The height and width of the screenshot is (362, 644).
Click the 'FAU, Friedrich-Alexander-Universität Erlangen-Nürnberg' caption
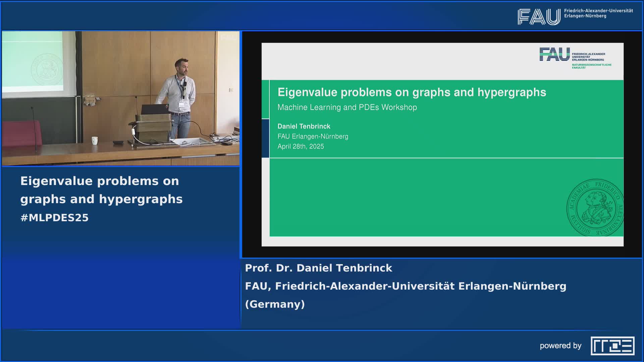click(x=406, y=286)
